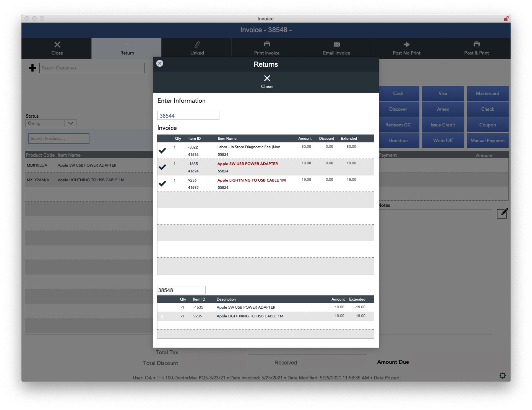This screenshot has width=532, height=410.
Task: Click the Coupon button
Action: point(487,125)
